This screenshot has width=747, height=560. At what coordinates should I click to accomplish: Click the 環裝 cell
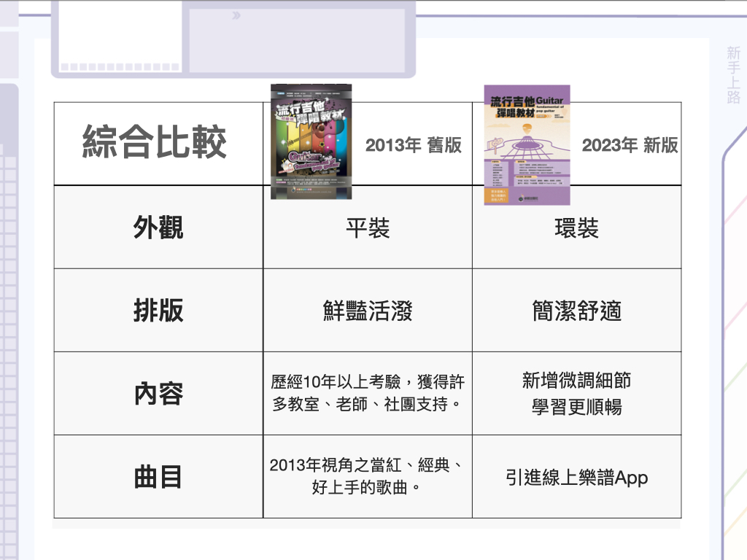[x=576, y=228]
